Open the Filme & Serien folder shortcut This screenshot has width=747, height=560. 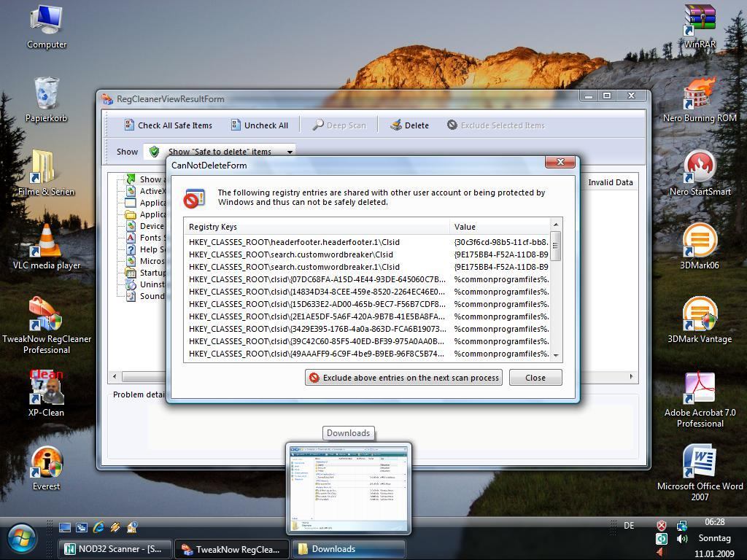point(46,172)
